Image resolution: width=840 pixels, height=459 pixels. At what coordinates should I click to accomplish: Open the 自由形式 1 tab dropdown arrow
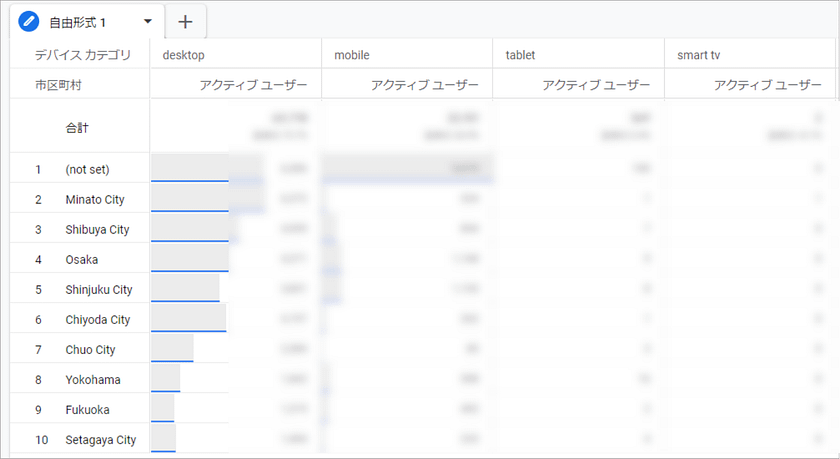[148, 22]
